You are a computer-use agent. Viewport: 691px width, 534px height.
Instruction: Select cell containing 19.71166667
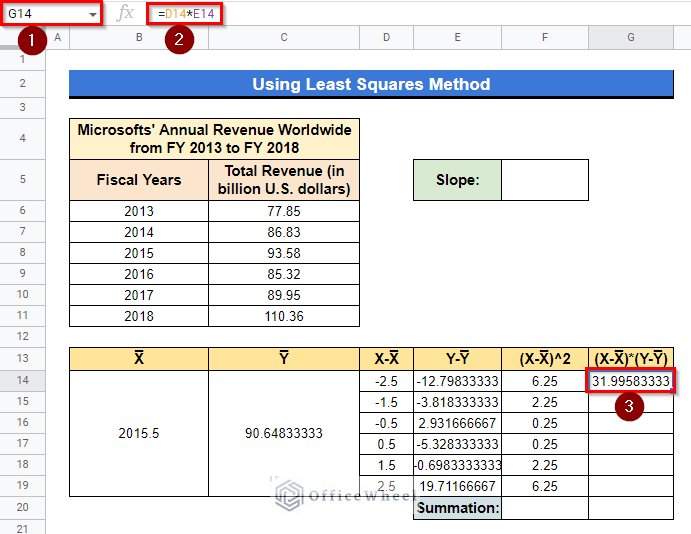pos(457,486)
